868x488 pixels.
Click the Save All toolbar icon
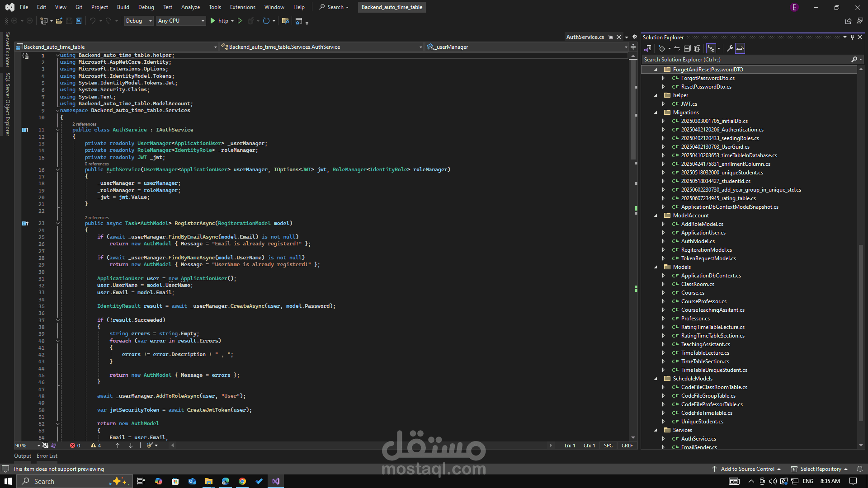[x=79, y=21]
